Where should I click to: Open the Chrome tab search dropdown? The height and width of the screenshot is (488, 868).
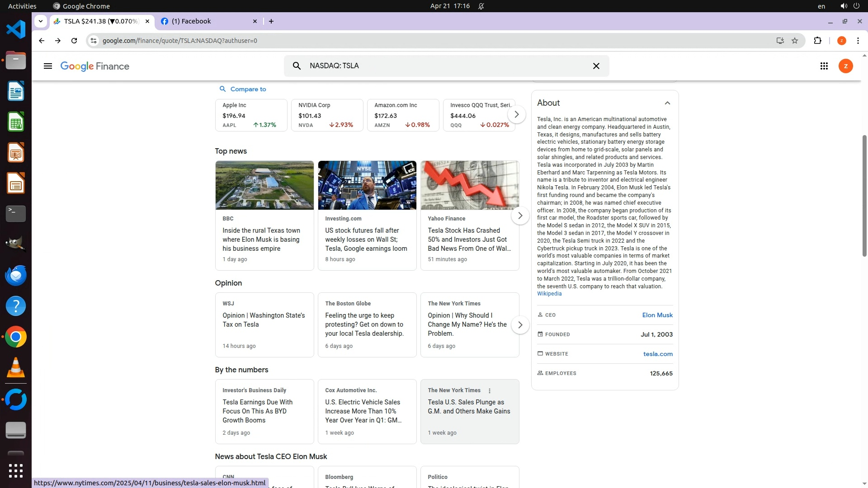click(x=41, y=21)
